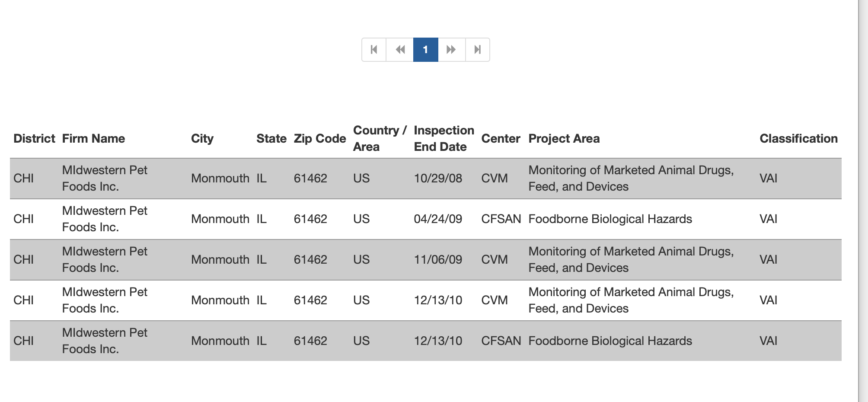
Task: Sort by Zip Code column header
Action: click(x=319, y=138)
